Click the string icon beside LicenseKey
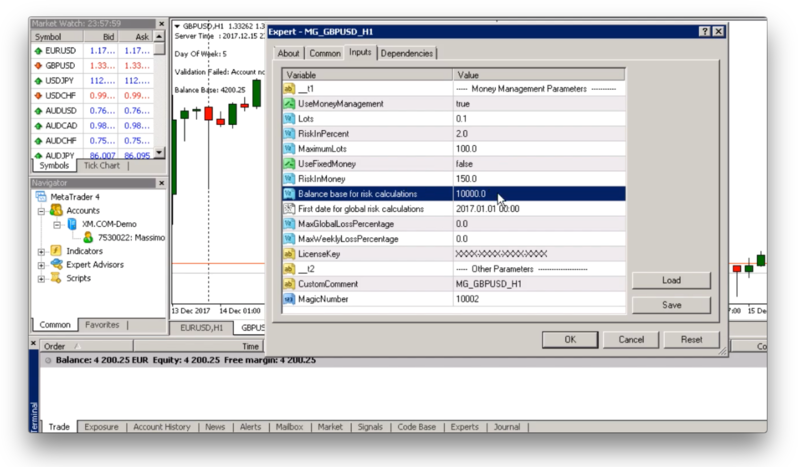 point(289,254)
